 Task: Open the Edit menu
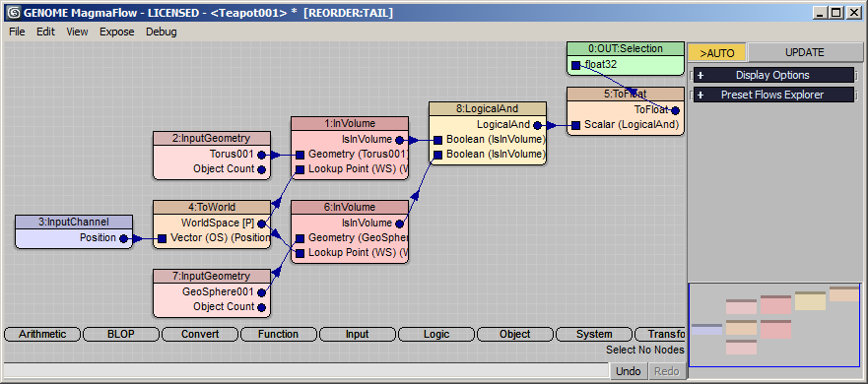(x=46, y=32)
